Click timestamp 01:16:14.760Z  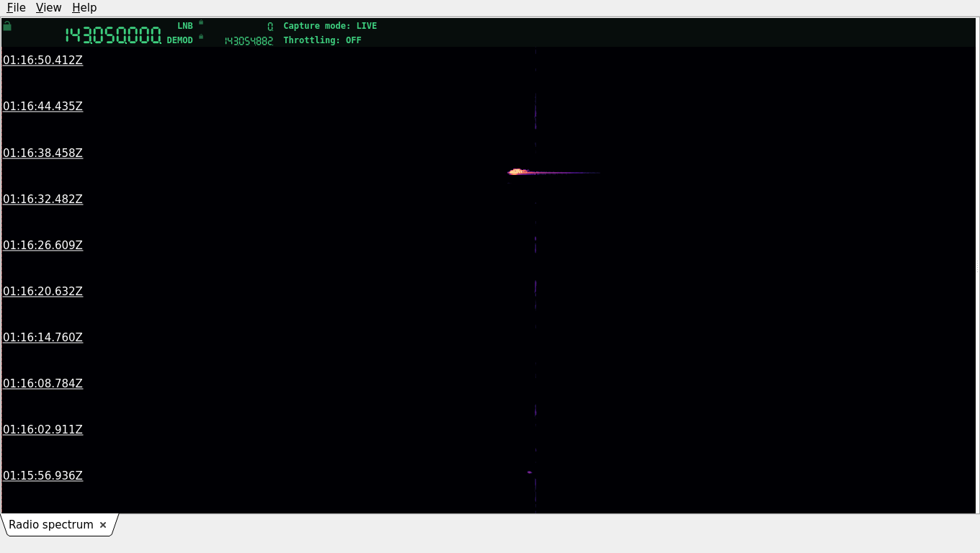point(43,337)
